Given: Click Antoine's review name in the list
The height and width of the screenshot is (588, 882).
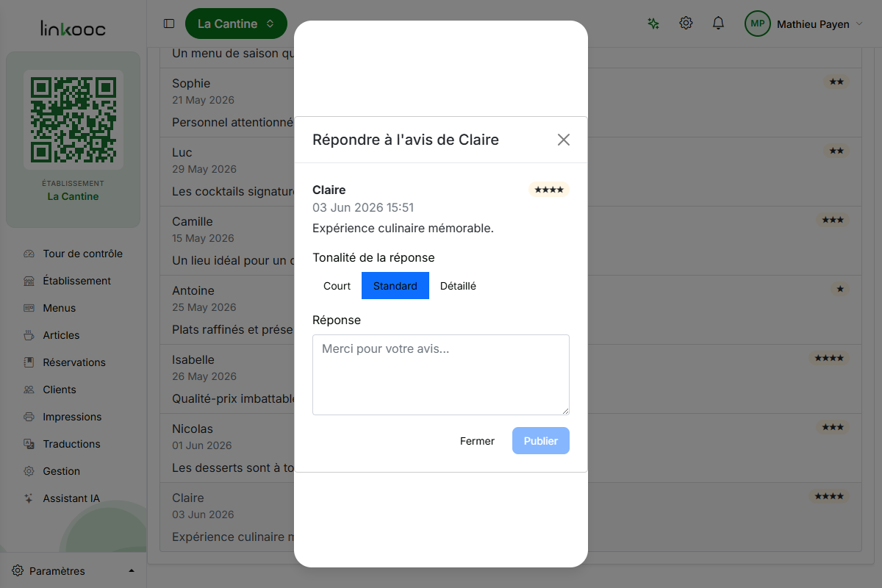Looking at the screenshot, I should coord(193,290).
